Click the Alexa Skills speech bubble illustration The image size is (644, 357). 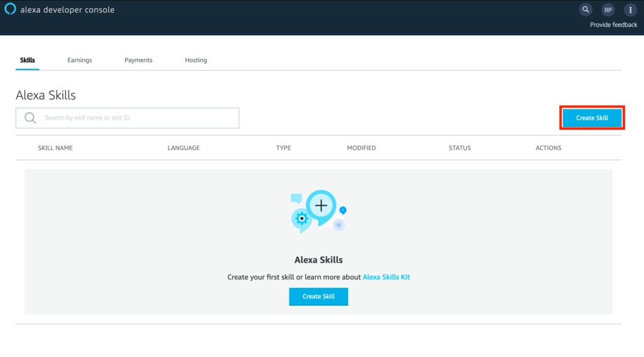318,211
